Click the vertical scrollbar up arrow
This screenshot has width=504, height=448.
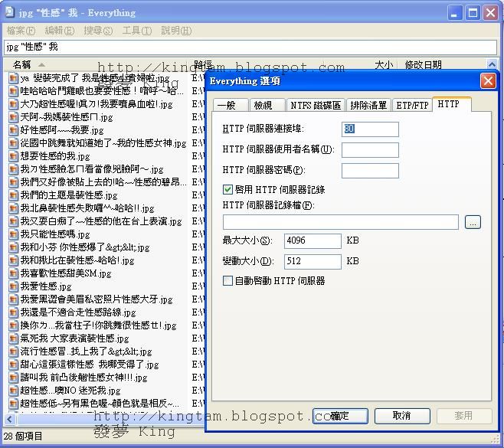[x=492, y=64]
